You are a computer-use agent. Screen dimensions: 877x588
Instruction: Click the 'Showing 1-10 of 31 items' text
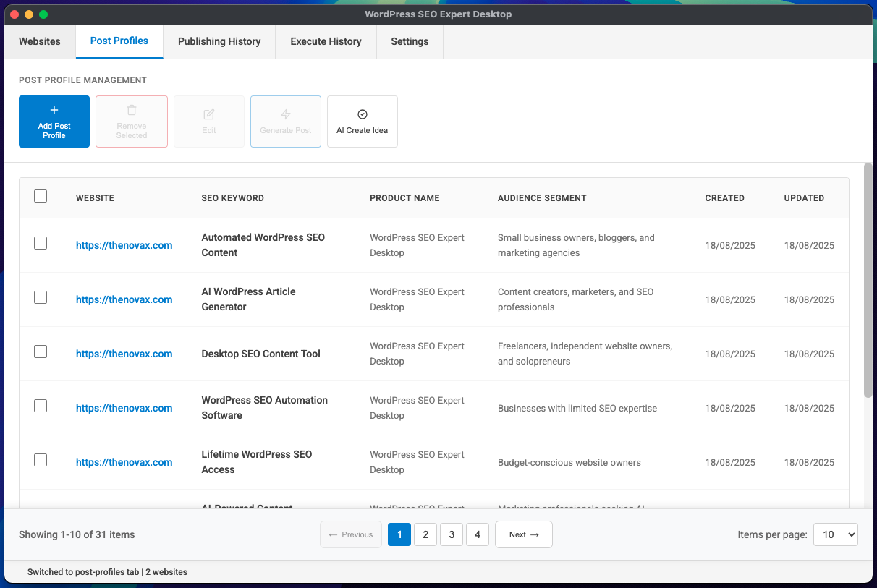pyautogui.click(x=77, y=534)
